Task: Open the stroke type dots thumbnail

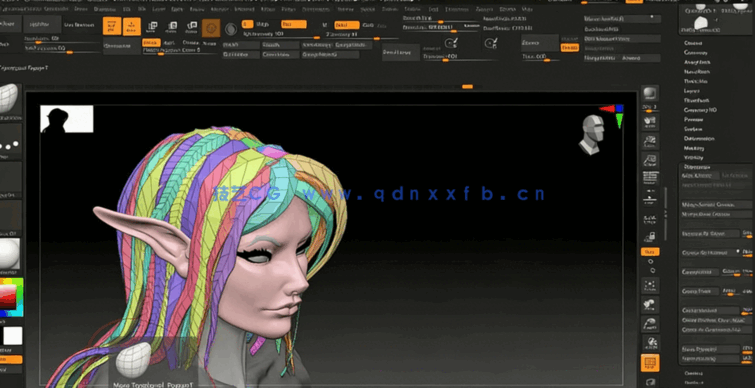Action: (10, 143)
